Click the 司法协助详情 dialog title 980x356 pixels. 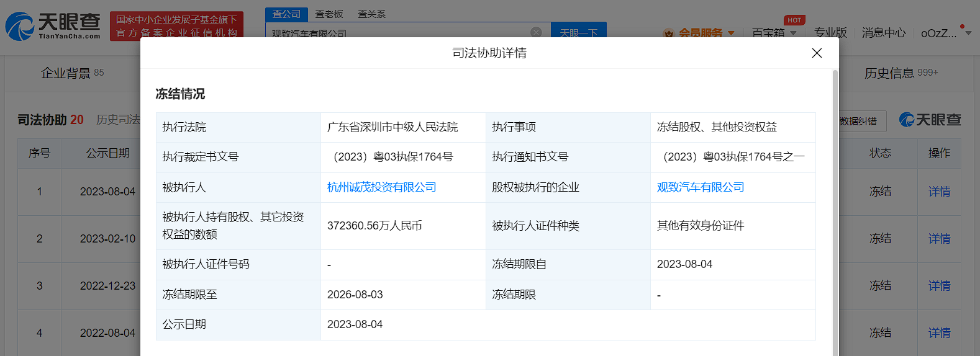(489, 53)
